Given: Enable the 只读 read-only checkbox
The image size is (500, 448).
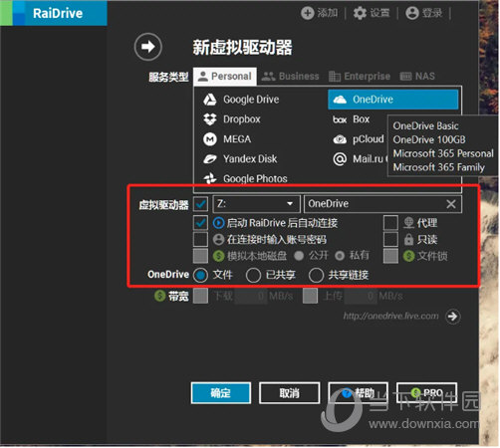Looking at the screenshot, I should pos(390,239).
